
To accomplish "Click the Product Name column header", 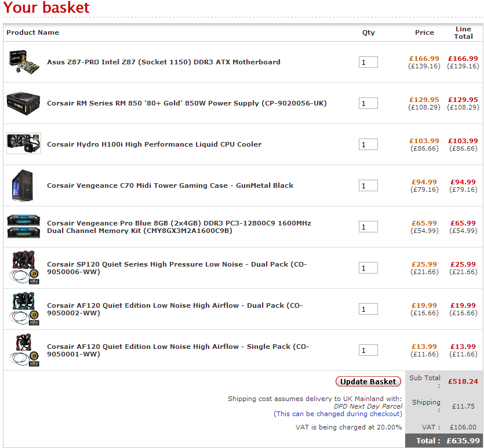I will [32, 32].
